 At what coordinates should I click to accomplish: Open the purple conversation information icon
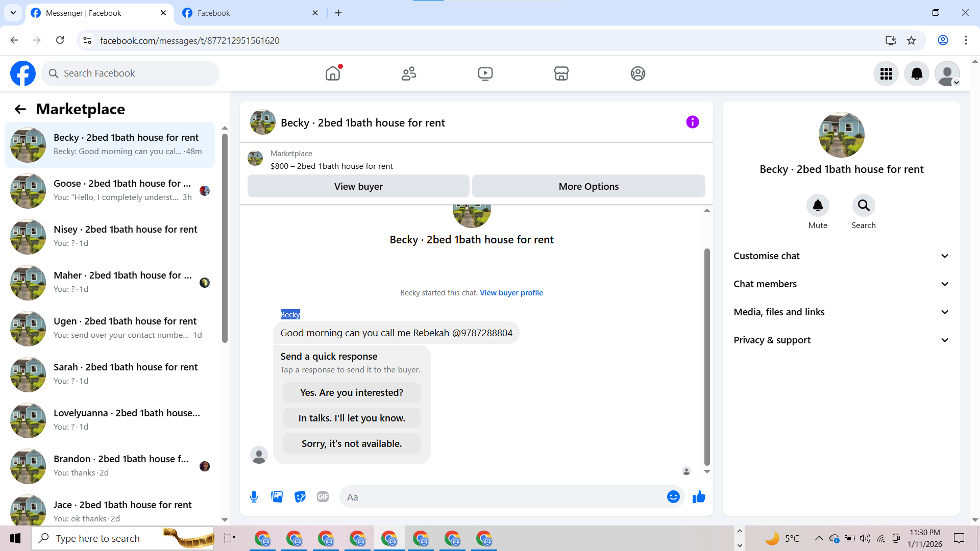692,122
